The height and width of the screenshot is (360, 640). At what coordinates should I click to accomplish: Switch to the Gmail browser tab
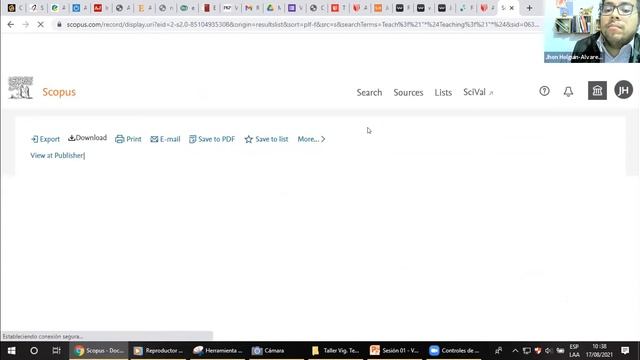252,8
